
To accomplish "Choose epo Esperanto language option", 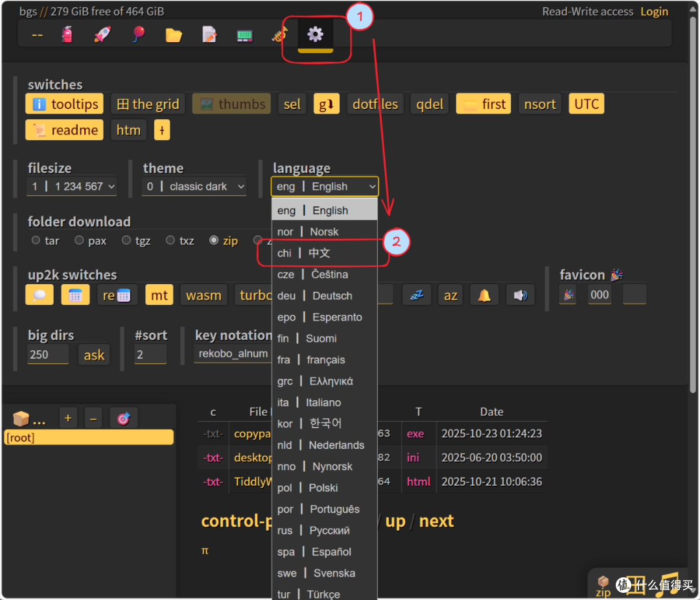I will click(x=325, y=317).
